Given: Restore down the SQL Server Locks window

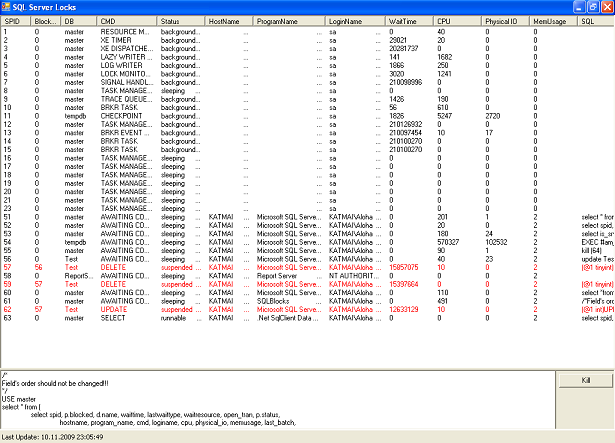Looking at the screenshot, I should pos(593,7).
